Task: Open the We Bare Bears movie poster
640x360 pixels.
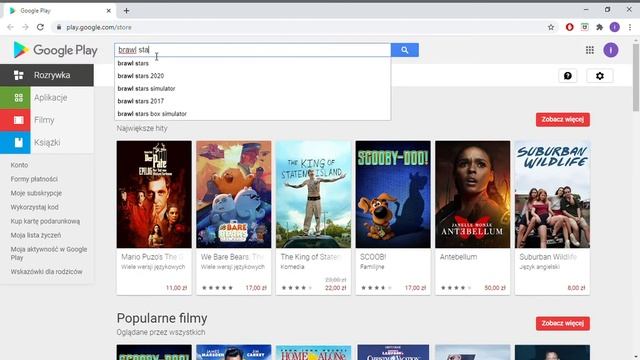Action: [233, 194]
